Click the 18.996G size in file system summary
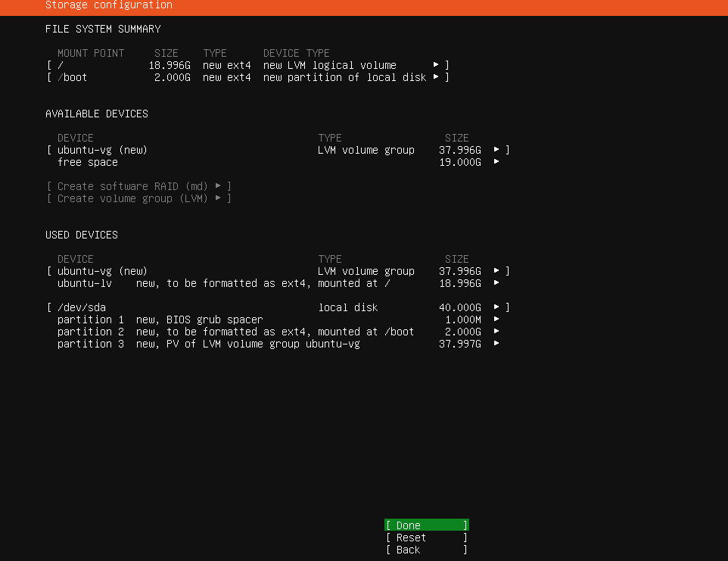The width and height of the screenshot is (728, 561). pos(170,65)
